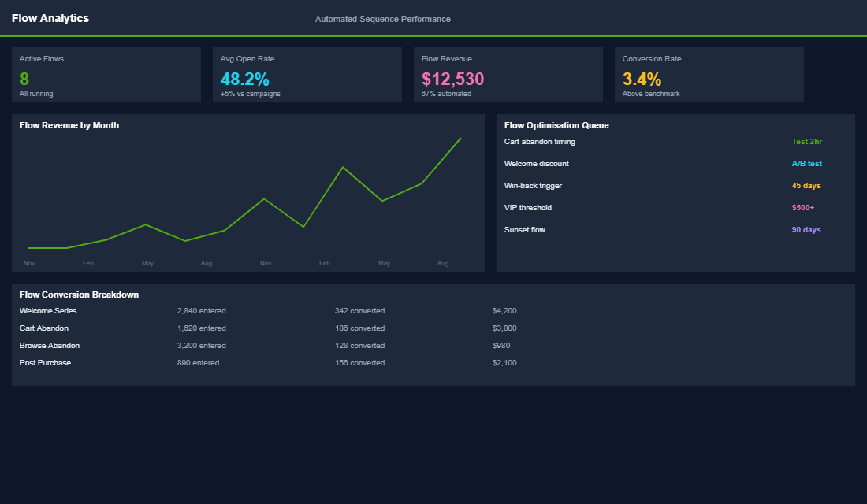
Task: Click the $980 revenue cell
Action: point(501,346)
